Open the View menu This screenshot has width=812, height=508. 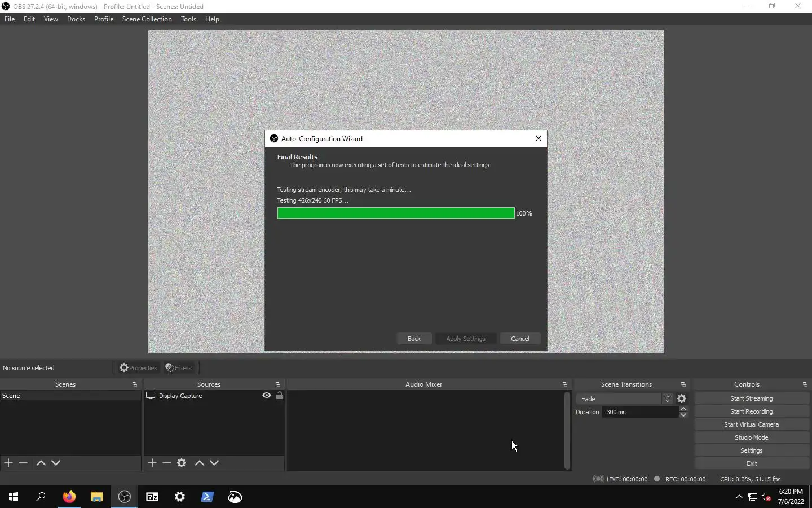pos(51,19)
